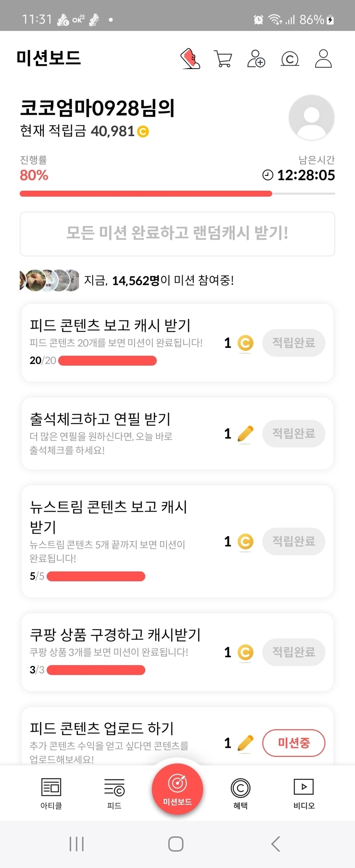
Task: Open the user profile icon
Action: [323, 59]
